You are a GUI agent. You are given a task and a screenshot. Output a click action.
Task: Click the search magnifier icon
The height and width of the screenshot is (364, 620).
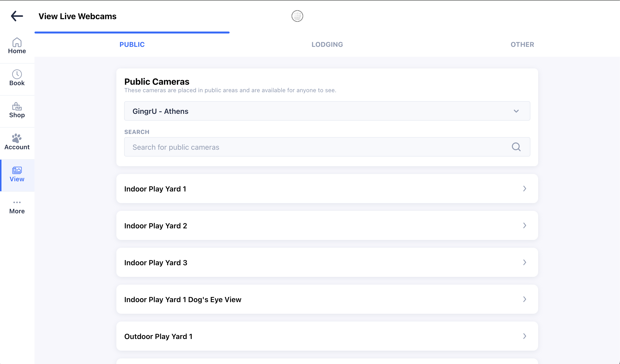pos(516,147)
